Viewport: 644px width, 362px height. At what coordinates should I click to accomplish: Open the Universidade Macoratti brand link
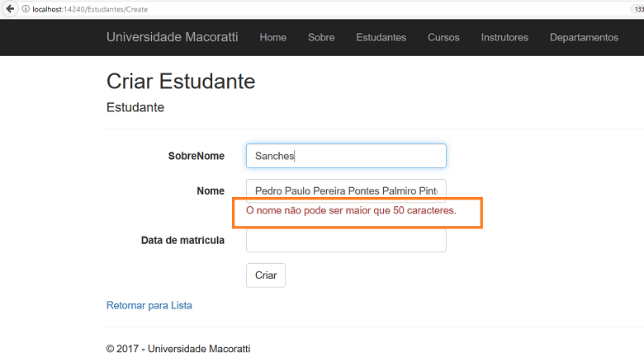172,37
